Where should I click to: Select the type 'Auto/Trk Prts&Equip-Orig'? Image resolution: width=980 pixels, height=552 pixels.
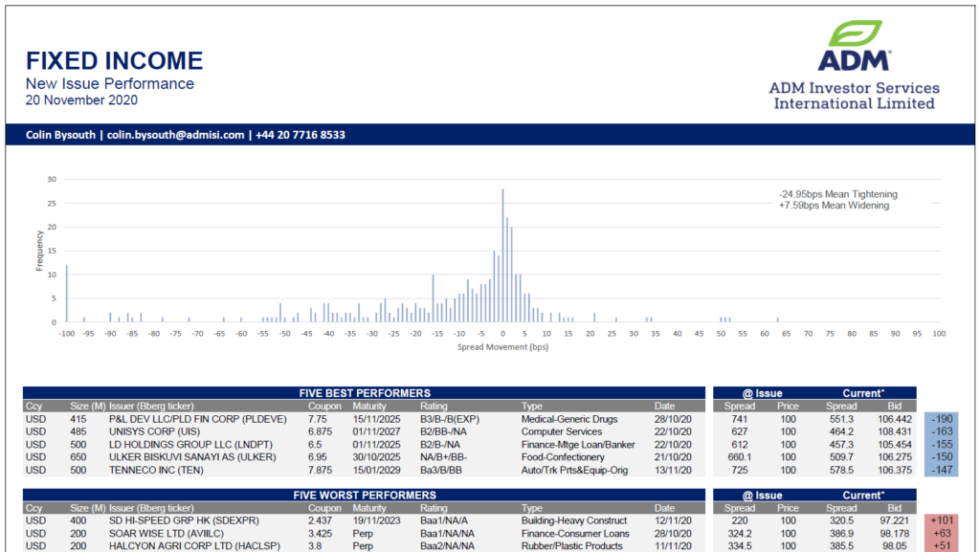point(574,470)
